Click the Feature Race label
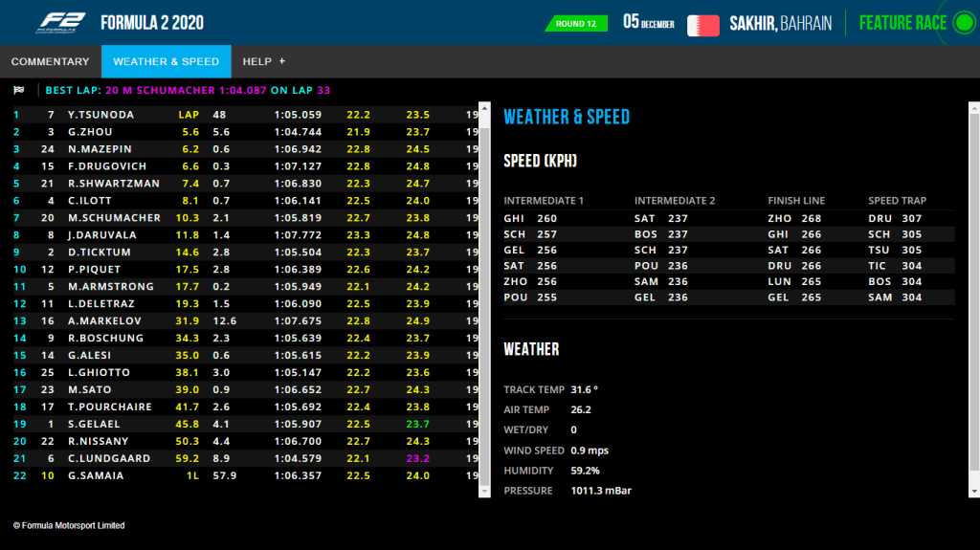 point(902,23)
